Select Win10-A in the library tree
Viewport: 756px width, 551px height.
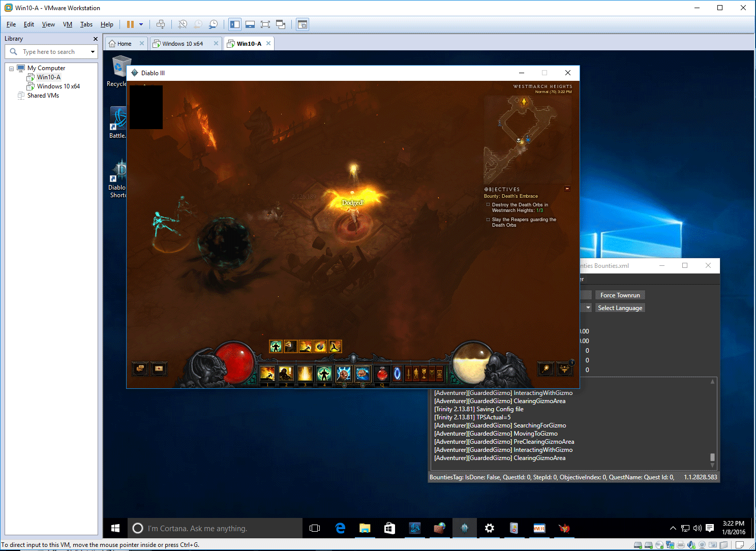(x=48, y=77)
